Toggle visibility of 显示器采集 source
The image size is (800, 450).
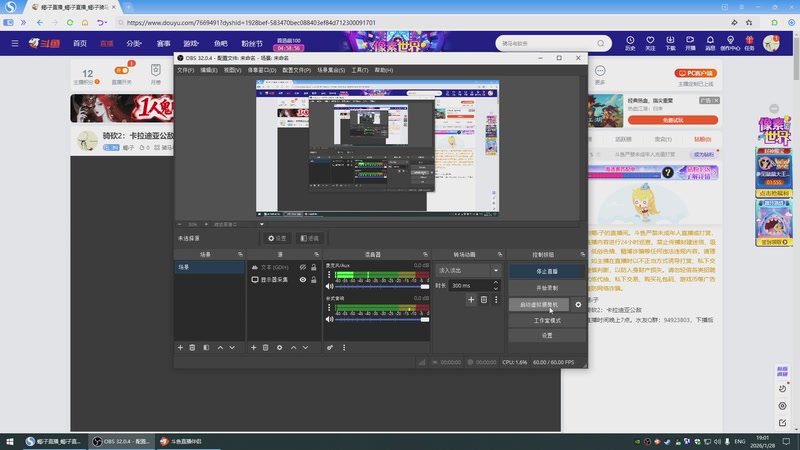(302, 280)
